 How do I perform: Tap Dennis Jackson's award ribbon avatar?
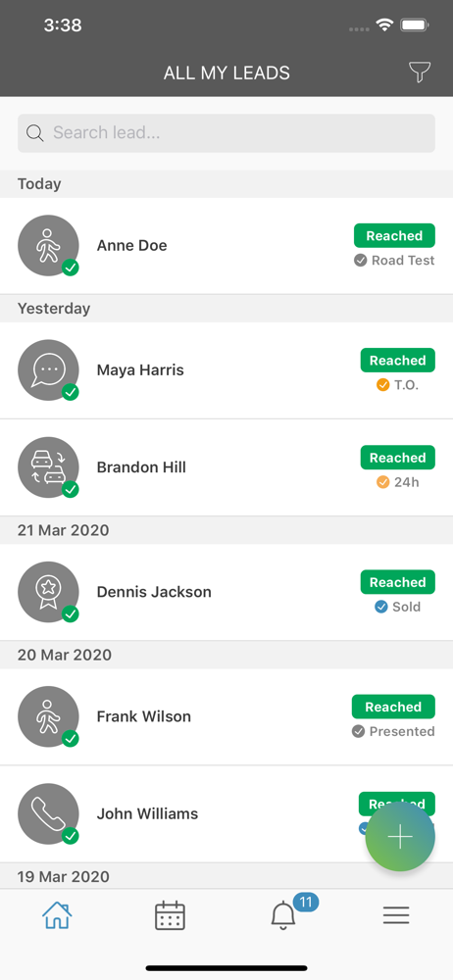(48, 592)
